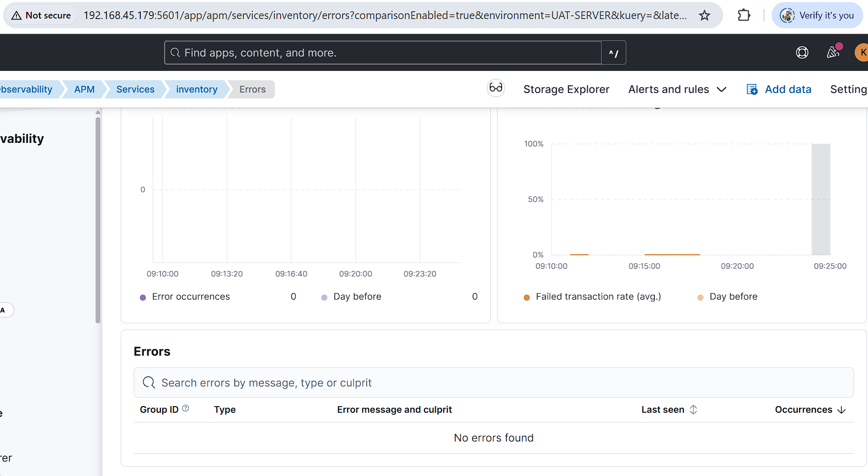This screenshot has height=476, width=868.
Task: Click Day before color dot in errors chart
Action: [324, 297]
